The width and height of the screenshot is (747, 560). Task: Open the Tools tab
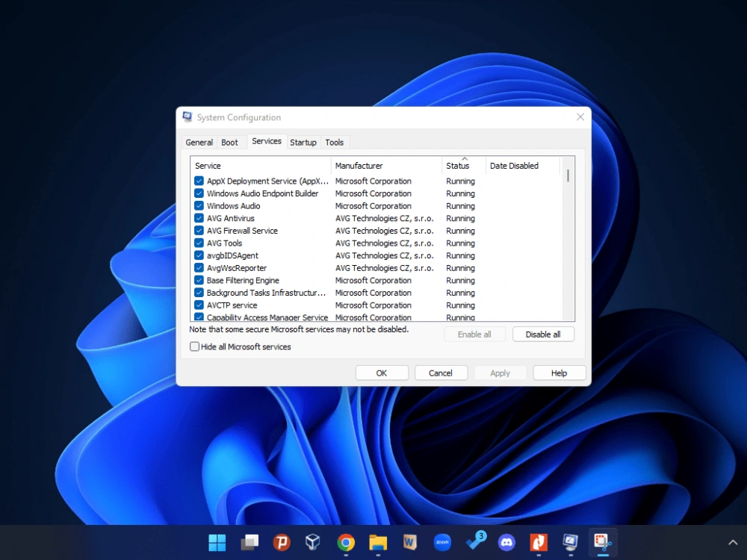click(335, 143)
